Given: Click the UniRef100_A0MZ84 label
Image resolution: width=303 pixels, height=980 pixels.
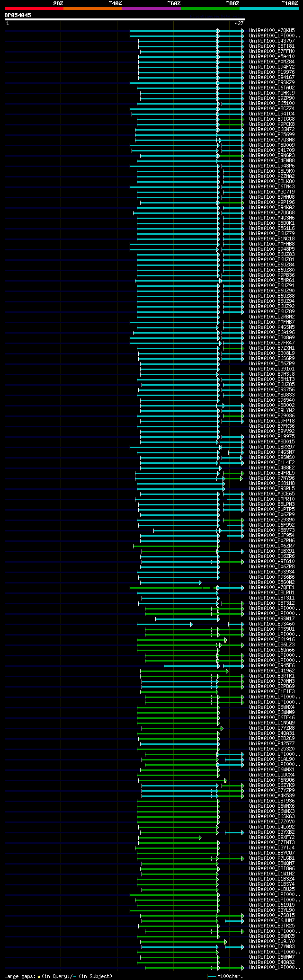Looking at the screenshot, I should [272, 62].
